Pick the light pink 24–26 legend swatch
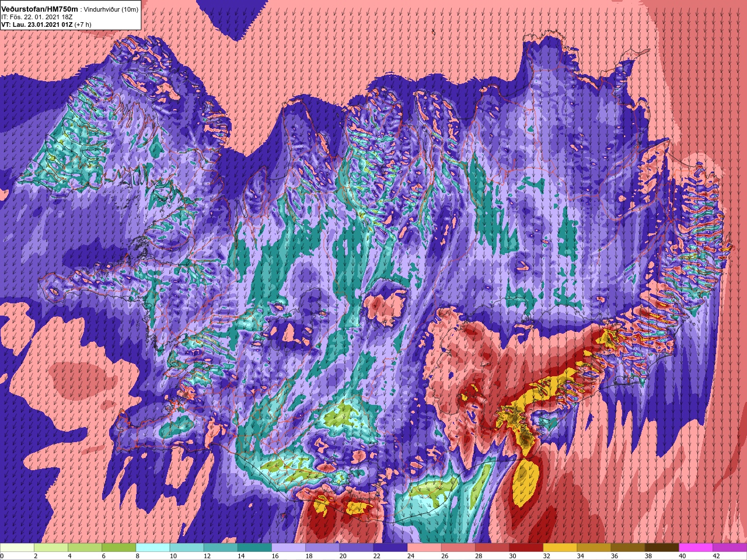The height and width of the screenshot is (560, 747). pyautogui.click(x=424, y=548)
